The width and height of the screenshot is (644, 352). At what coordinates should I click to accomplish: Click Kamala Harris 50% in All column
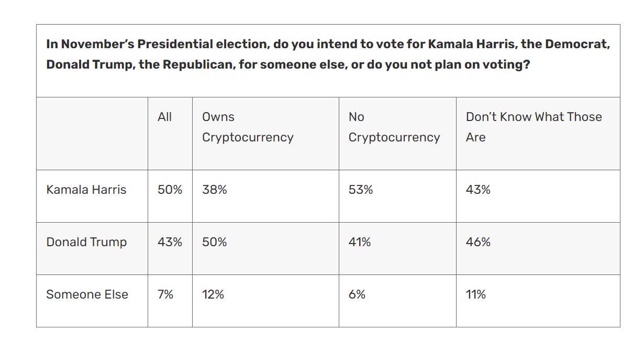[x=170, y=190]
